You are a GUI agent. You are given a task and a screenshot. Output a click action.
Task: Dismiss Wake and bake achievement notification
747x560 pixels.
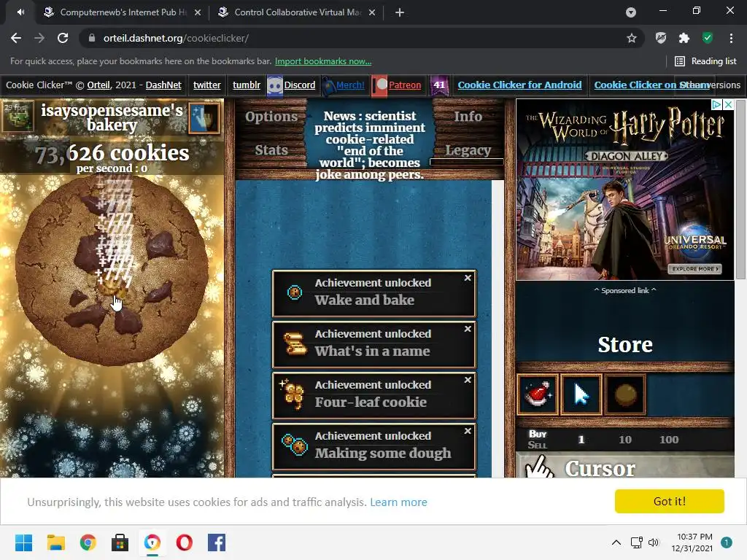coord(468,278)
